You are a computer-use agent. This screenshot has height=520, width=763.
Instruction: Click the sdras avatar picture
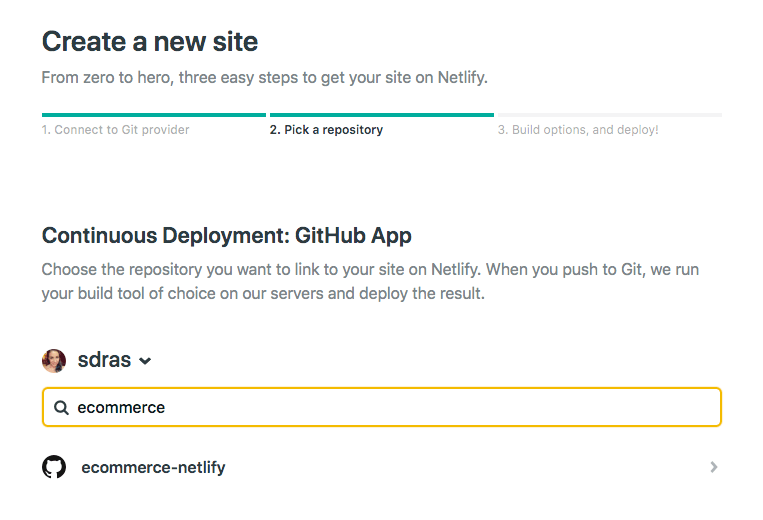(54, 361)
